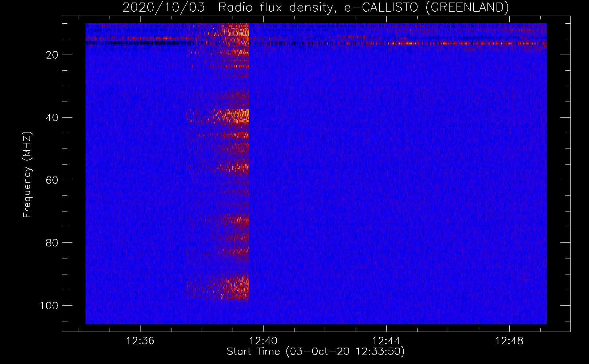Click the 80 MHz frequency tick label
The width and height of the screenshot is (589, 364).
click(x=52, y=243)
